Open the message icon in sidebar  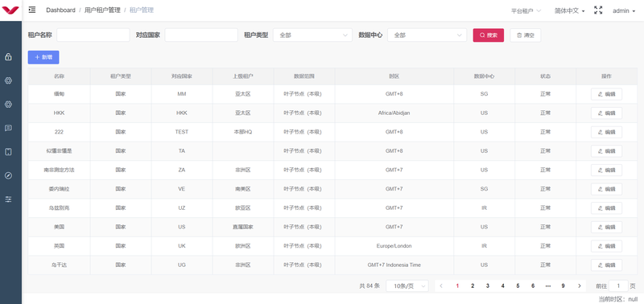tap(8, 128)
